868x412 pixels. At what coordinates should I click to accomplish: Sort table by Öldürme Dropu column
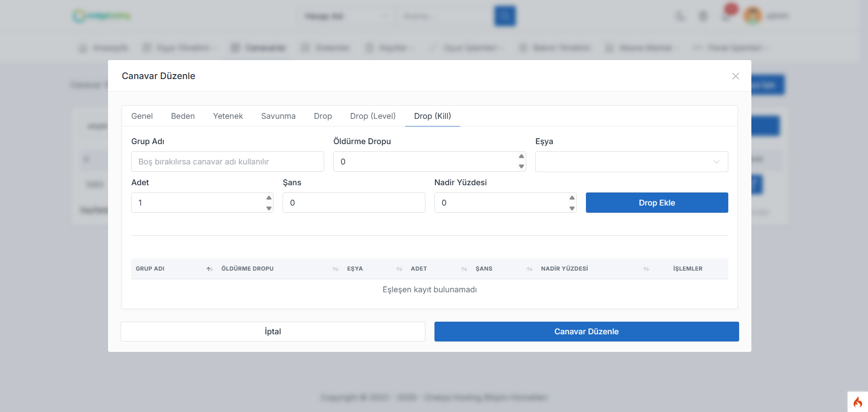[280, 269]
